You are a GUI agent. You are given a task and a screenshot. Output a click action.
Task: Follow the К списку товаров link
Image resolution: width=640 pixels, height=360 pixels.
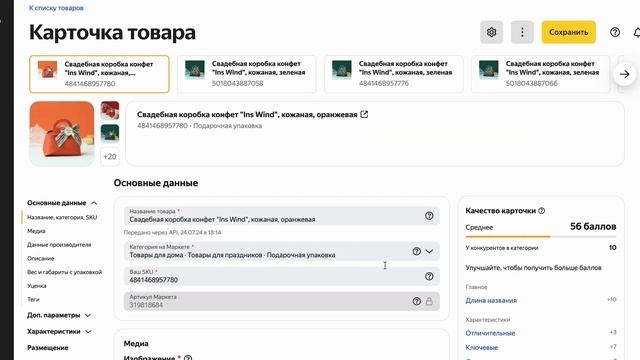point(56,8)
